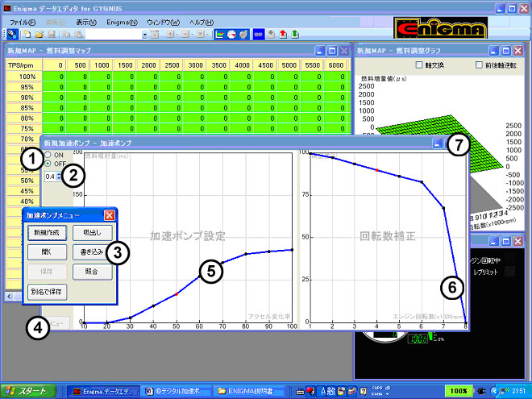Open the ヘルプ(H) menu
532x399 pixels.
[x=202, y=23]
